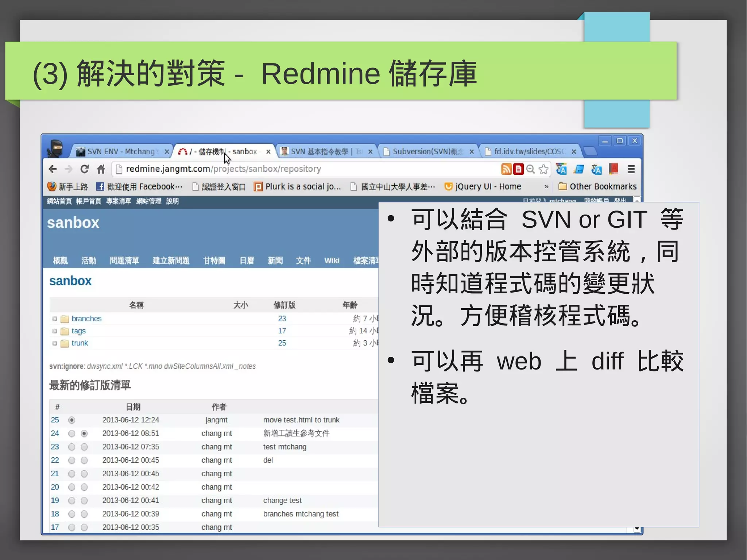Open the tags folder icon
The width and height of the screenshot is (747, 560).
point(65,331)
